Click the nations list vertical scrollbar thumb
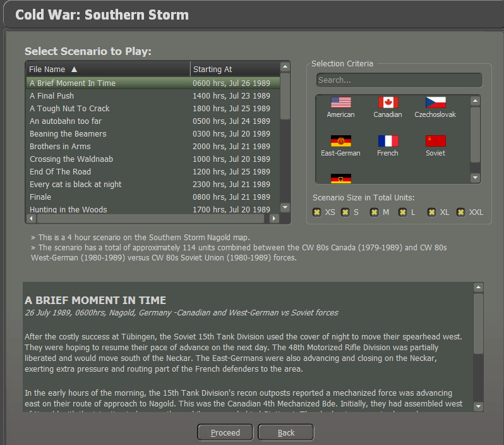The height and width of the screenshot is (445, 504). [475, 135]
